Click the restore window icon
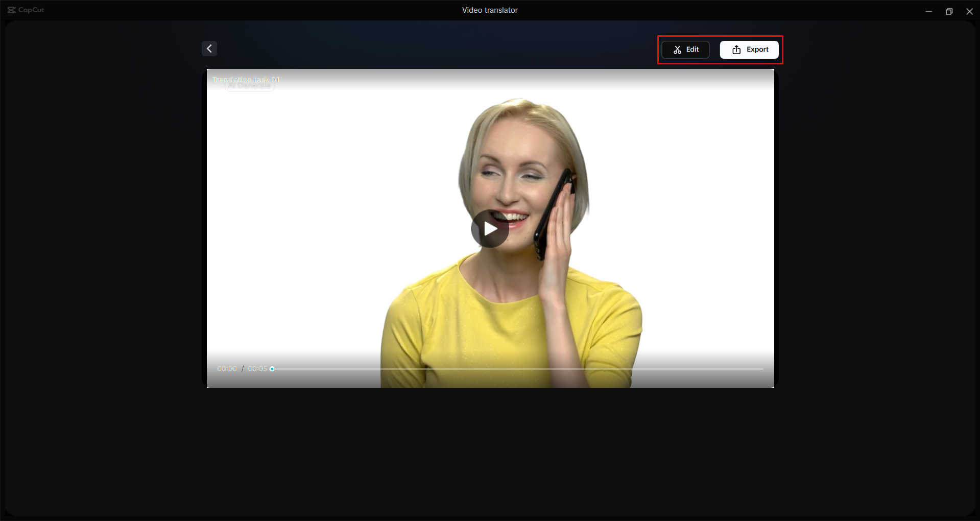 [949, 11]
